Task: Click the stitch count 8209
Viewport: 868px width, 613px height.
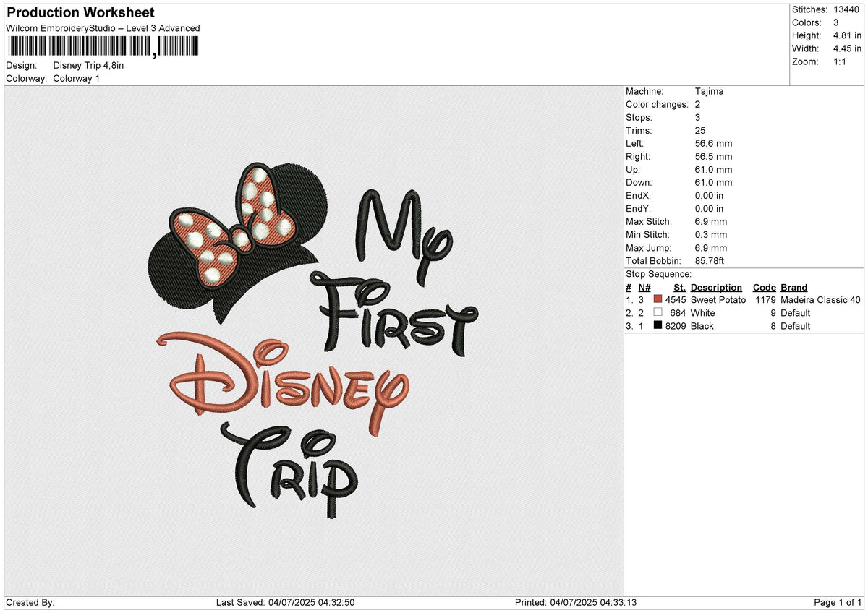Action: [x=676, y=325]
